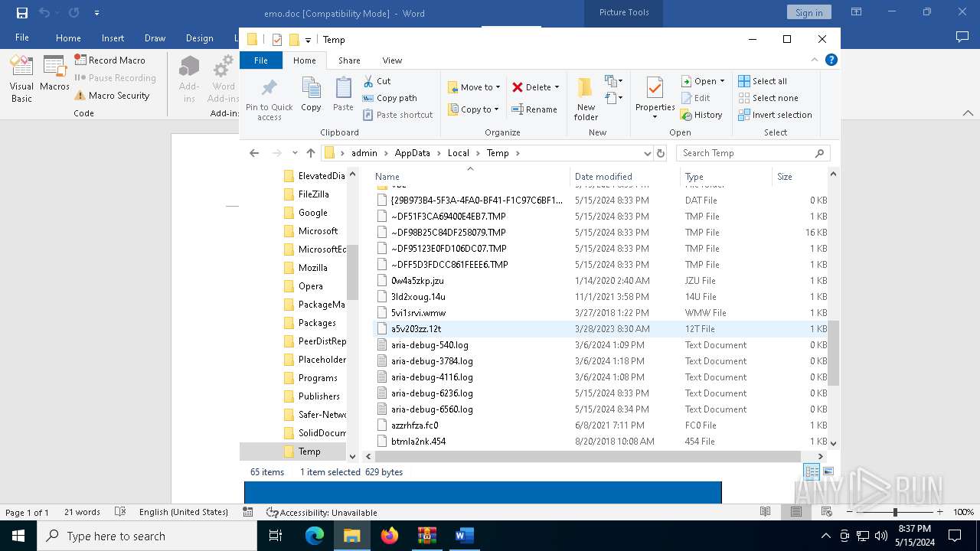Viewport: 980px width, 551px height.
Task: Save the Word document
Action: tap(21, 12)
